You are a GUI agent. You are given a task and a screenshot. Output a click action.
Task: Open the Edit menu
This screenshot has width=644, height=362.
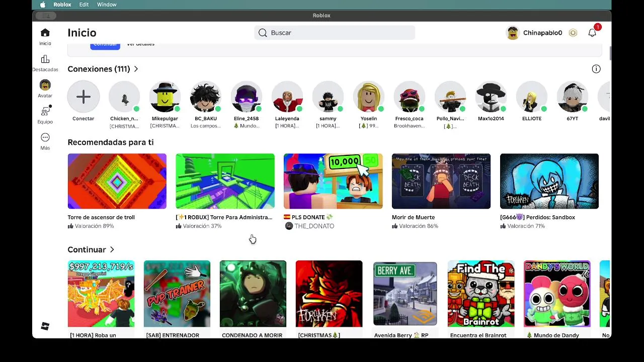click(x=84, y=5)
